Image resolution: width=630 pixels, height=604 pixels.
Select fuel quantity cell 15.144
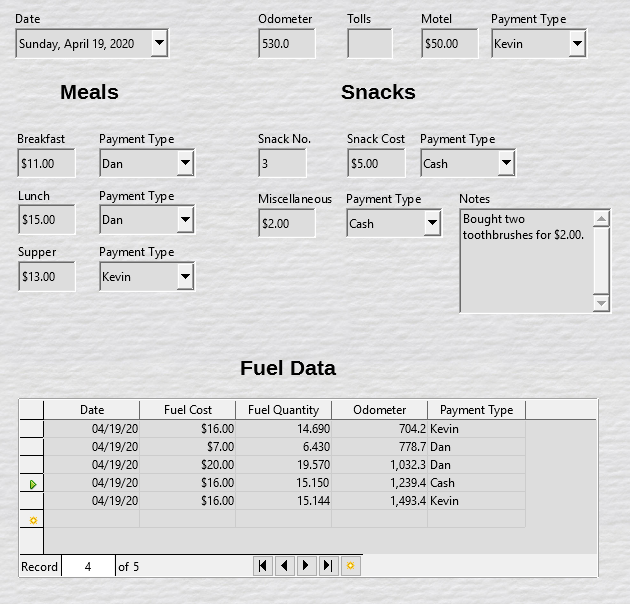284,501
